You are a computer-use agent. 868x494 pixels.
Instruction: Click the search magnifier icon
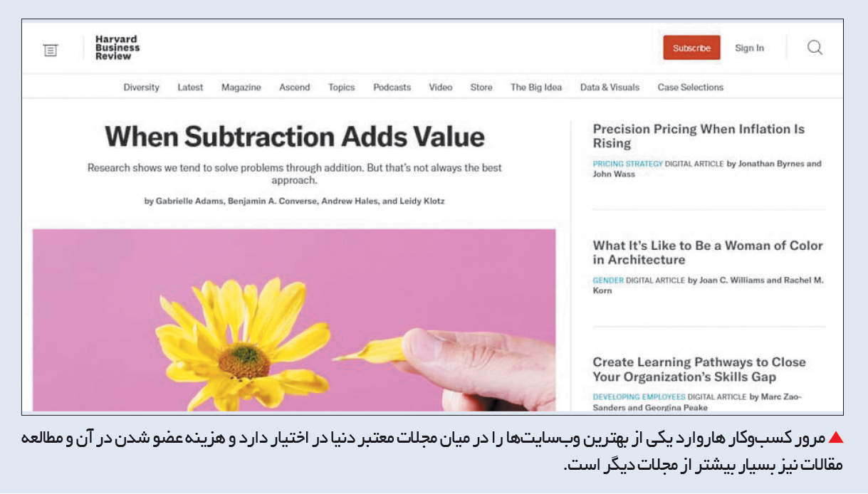point(815,48)
